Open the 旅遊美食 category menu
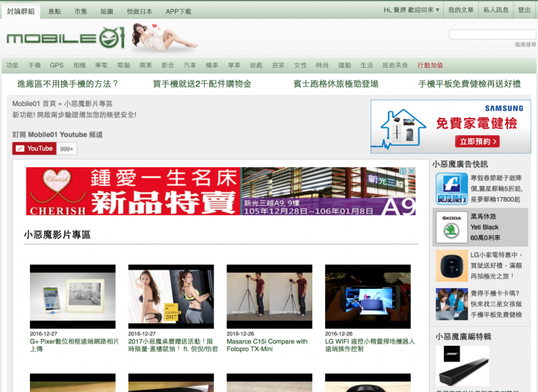This screenshot has width=538, height=392. pyautogui.click(x=395, y=65)
